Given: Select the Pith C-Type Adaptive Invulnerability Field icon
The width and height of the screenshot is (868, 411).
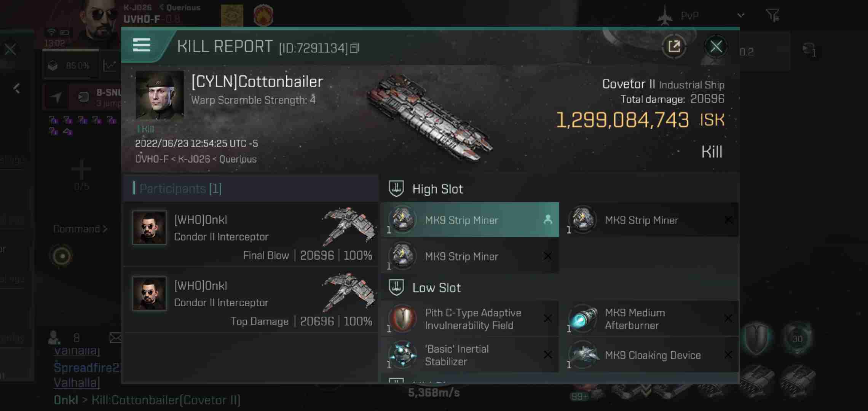Looking at the screenshot, I should click(x=403, y=319).
